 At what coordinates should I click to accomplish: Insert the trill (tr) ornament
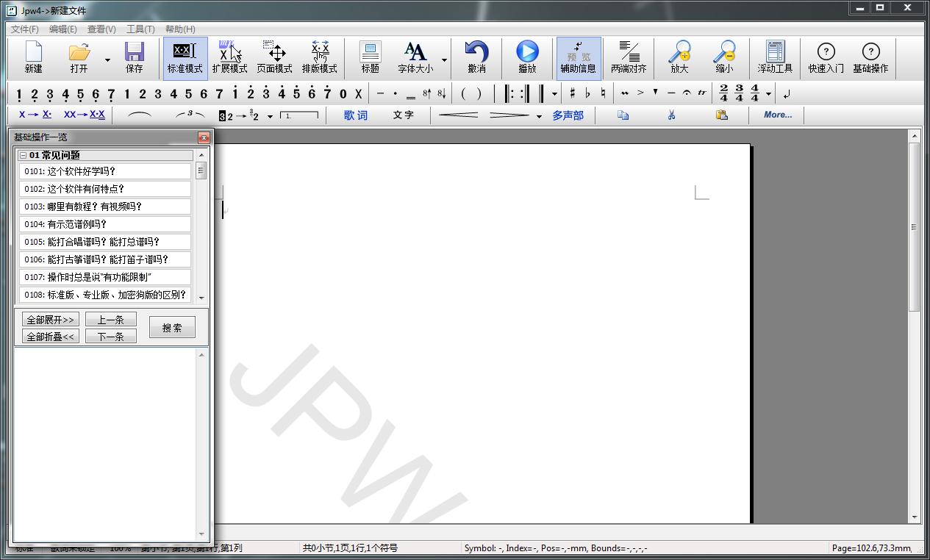pos(702,93)
